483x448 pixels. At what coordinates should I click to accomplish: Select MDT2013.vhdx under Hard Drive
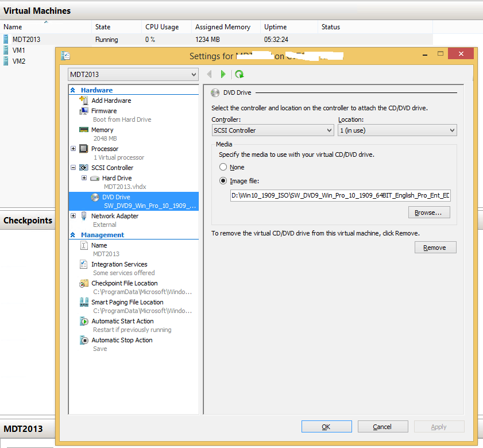pyautogui.click(x=125, y=187)
